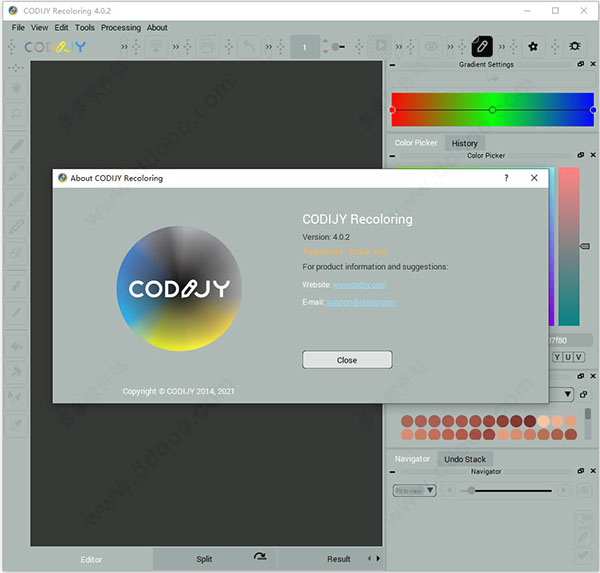Click the red left gradient stop

392,110
